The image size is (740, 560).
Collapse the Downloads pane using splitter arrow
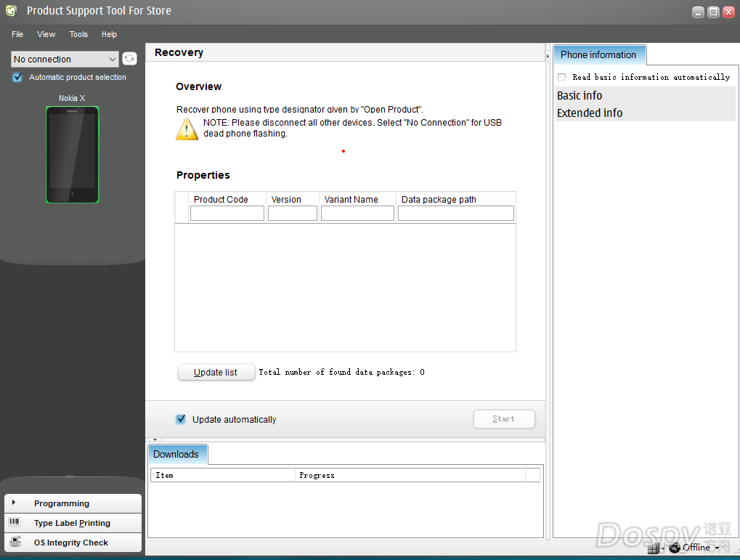(x=155, y=439)
